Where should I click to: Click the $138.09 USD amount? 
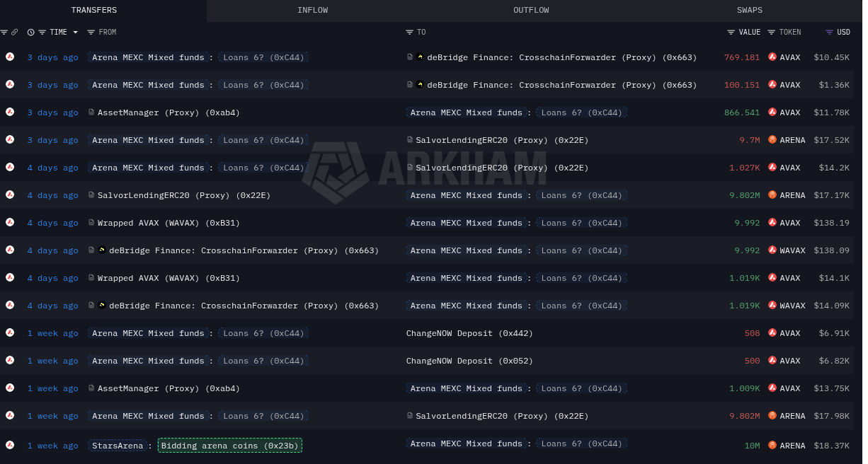(x=831, y=250)
